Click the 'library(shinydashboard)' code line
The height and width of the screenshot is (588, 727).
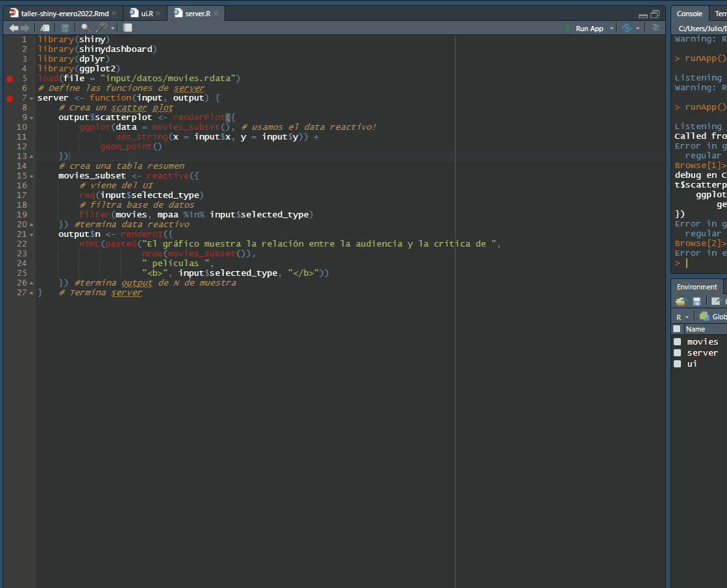click(x=97, y=49)
